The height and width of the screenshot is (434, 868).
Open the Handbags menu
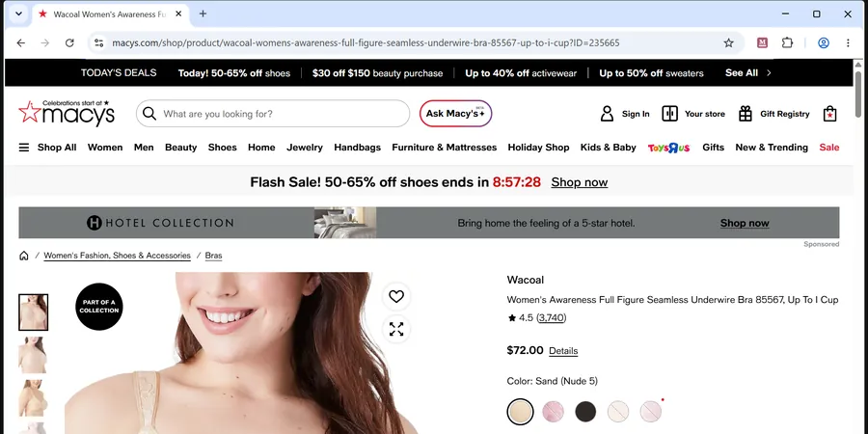click(358, 148)
